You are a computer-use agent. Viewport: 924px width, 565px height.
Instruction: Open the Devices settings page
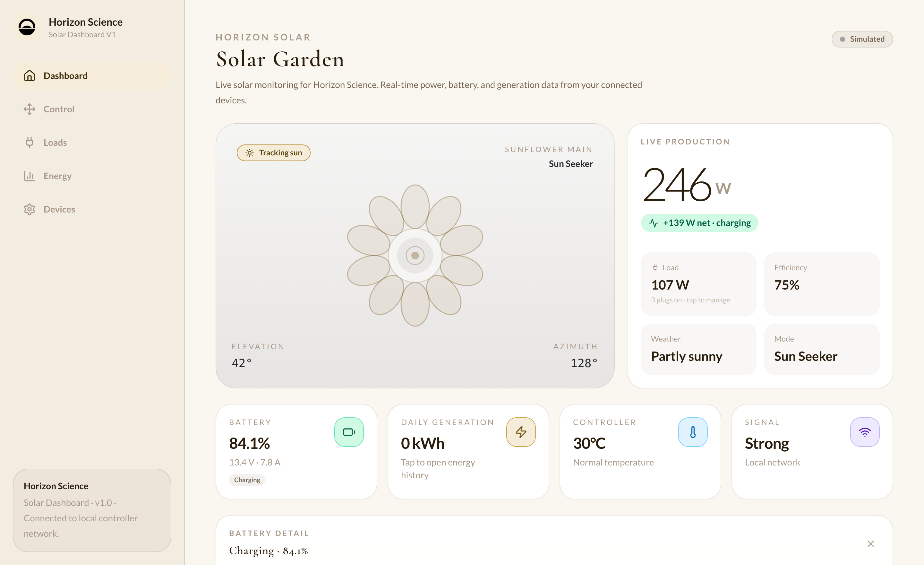click(x=92, y=209)
